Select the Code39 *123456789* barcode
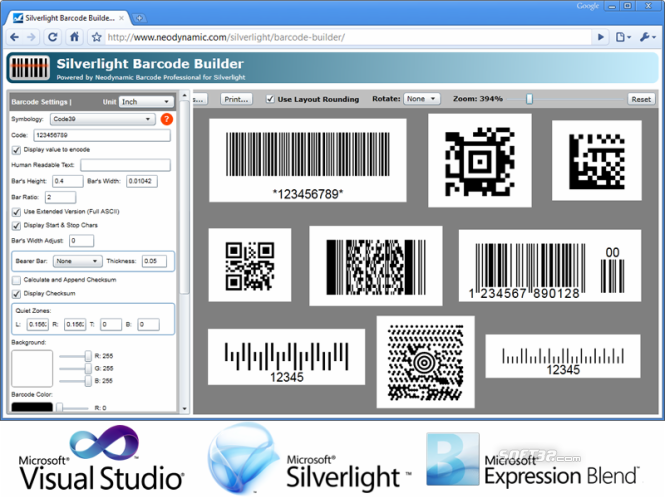Image resolution: width=665 pixels, height=498 pixels. [308, 160]
